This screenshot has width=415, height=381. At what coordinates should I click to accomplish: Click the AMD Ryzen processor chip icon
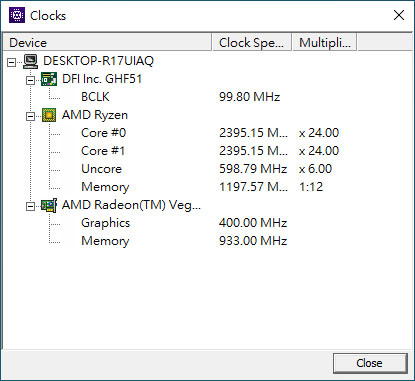click(49, 115)
